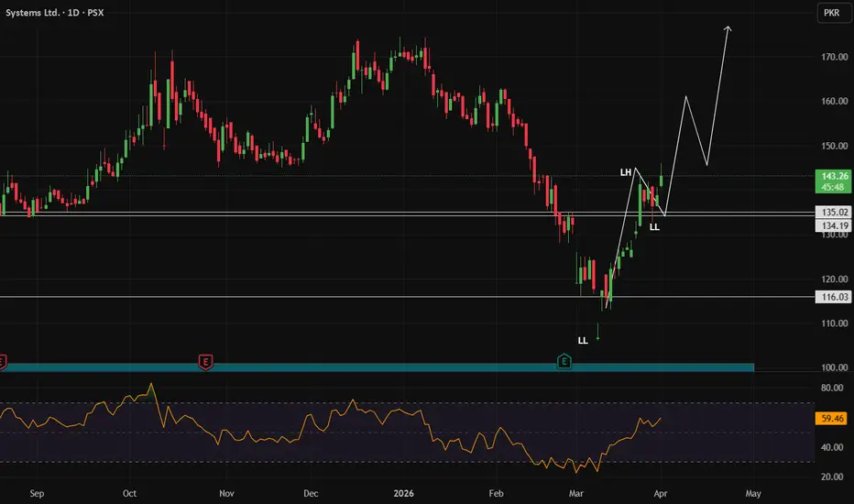Click the Dec label on time axis
The width and height of the screenshot is (854, 504).
click(311, 493)
